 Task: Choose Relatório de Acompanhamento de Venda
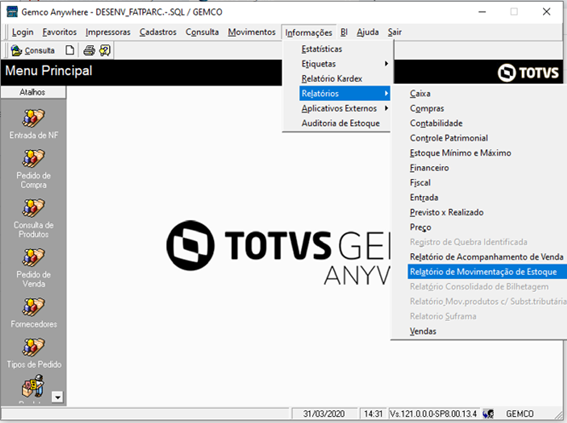pos(487,257)
